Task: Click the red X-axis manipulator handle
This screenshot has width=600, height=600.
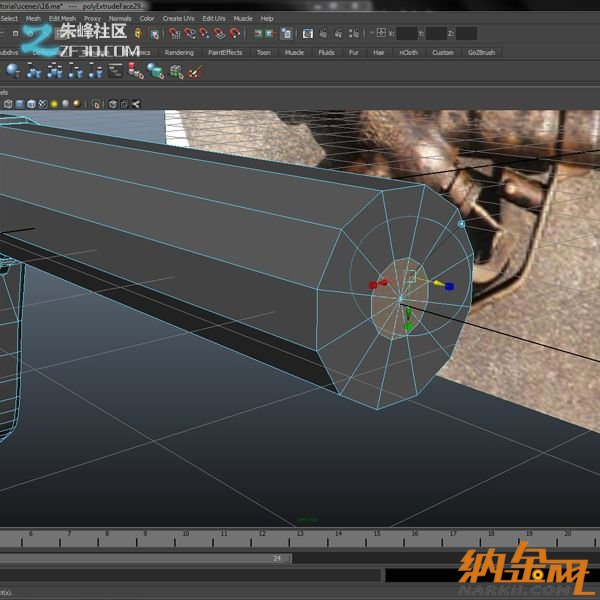Action: click(375, 285)
